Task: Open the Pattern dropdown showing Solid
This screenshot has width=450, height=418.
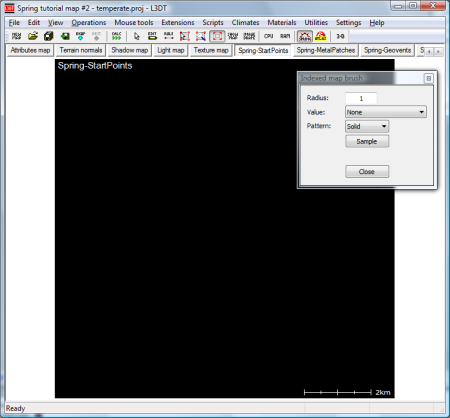Action: 367,126
